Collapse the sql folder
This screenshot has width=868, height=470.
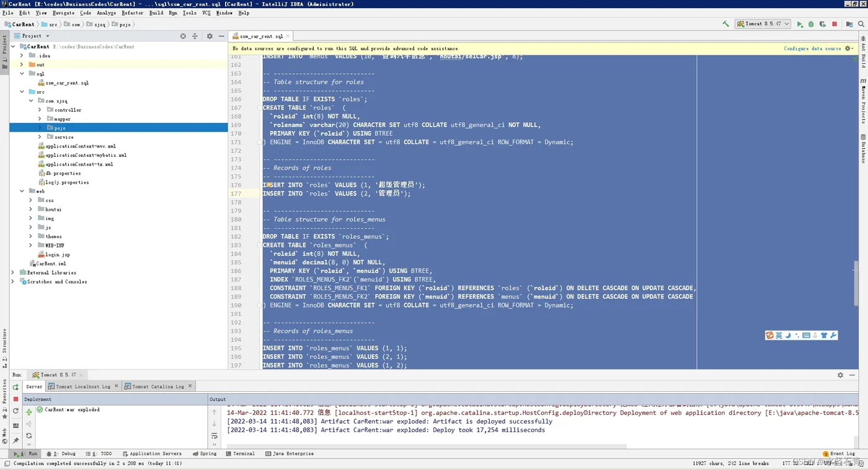pyautogui.click(x=22, y=73)
